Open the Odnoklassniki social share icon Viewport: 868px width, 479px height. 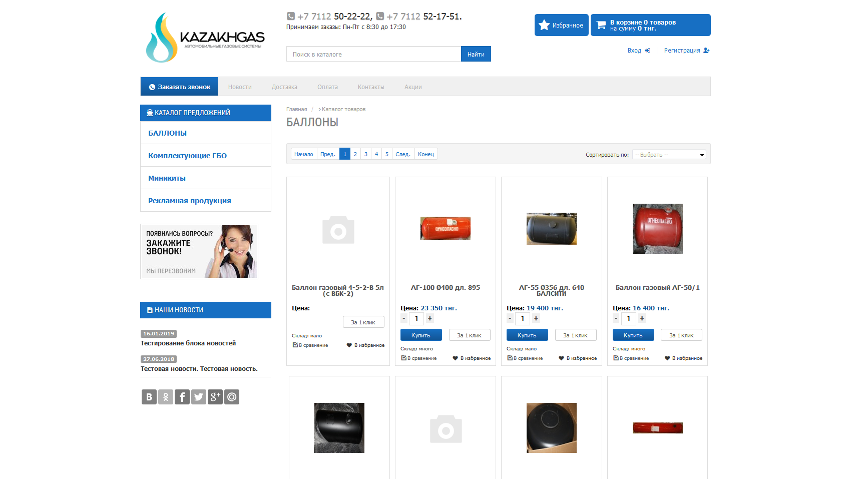[x=166, y=397]
